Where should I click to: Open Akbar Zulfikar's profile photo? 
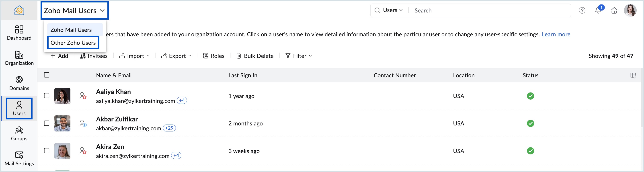(62, 123)
